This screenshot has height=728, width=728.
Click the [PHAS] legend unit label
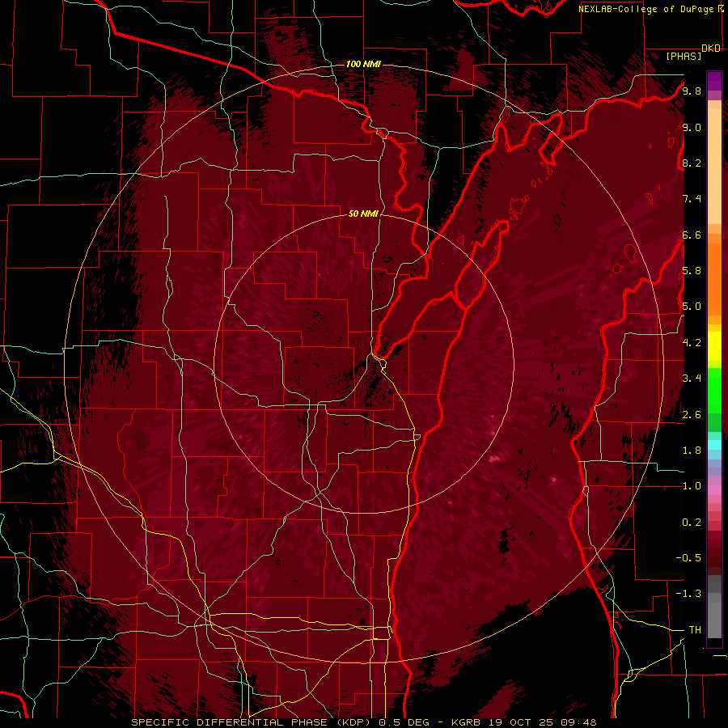click(x=684, y=57)
